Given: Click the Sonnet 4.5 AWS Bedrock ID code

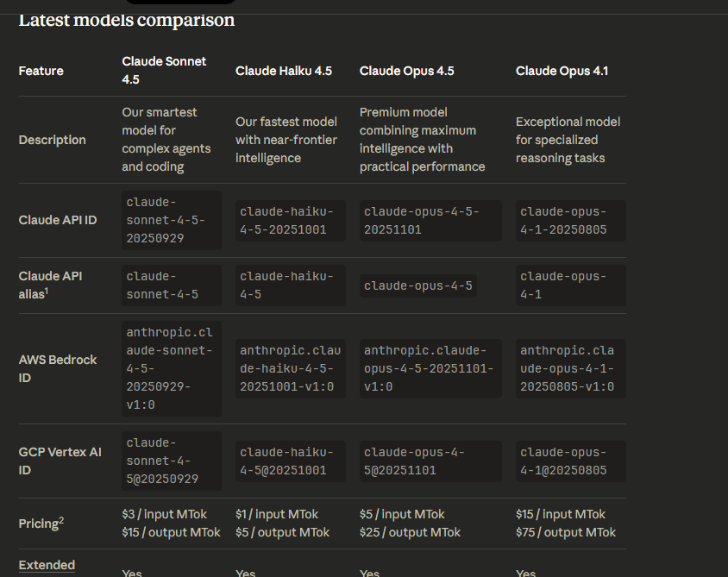Looking at the screenshot, I should (171, 368).
